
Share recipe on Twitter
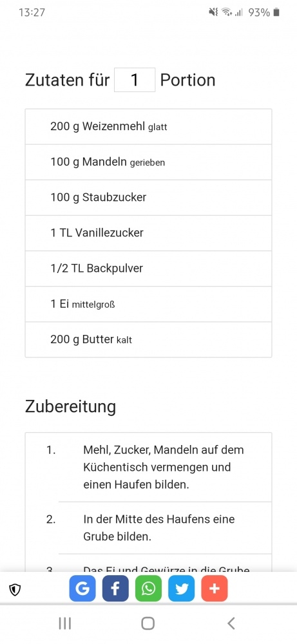(x=182, y=589)
